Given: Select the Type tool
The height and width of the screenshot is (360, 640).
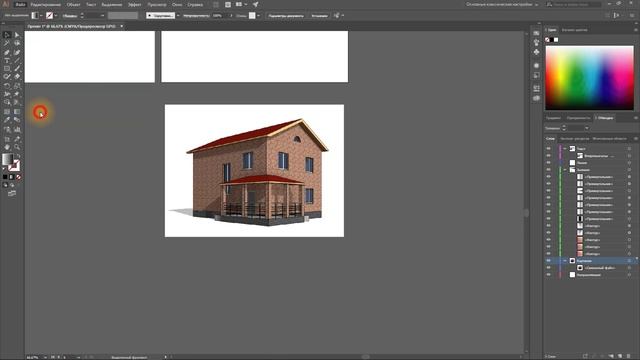Looking at the screenshot, I should tap(7, 60).
